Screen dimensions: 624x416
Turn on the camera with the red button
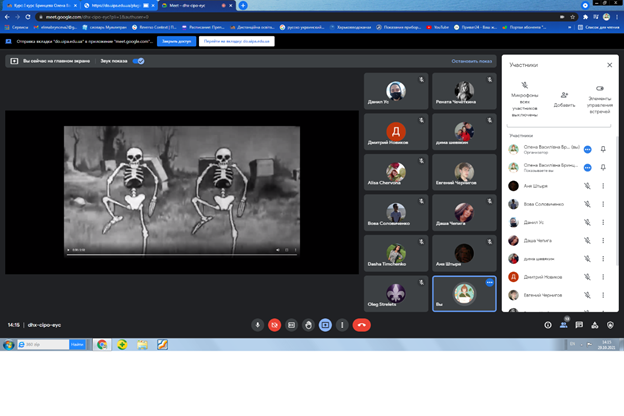click(x=274, y=325)
